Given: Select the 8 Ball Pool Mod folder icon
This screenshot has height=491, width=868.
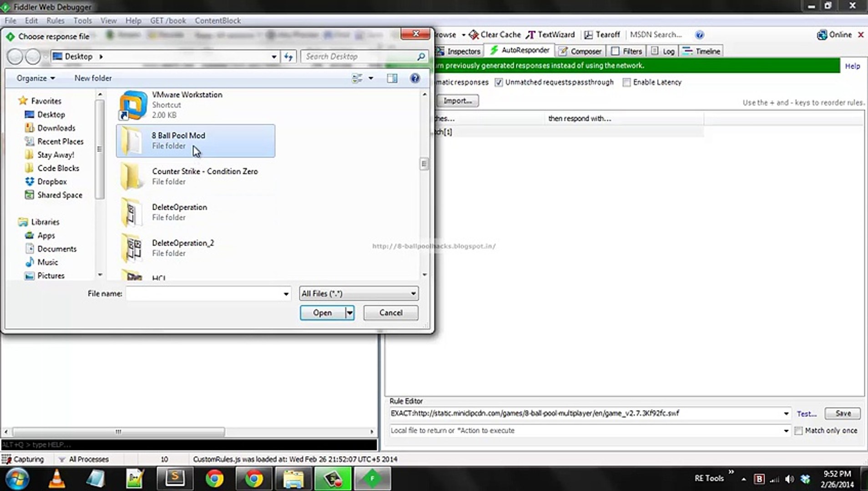Looking at the screenshot, I should [132, 140].
